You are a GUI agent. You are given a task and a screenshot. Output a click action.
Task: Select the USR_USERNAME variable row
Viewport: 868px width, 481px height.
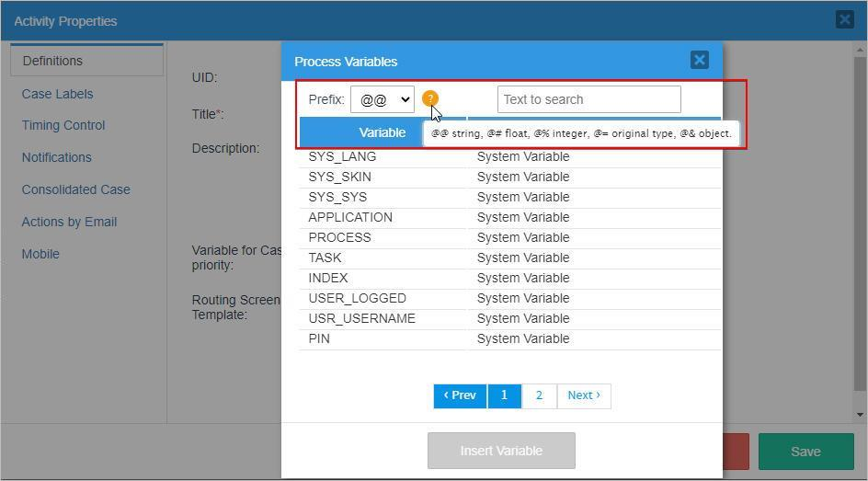pos(361,318)
